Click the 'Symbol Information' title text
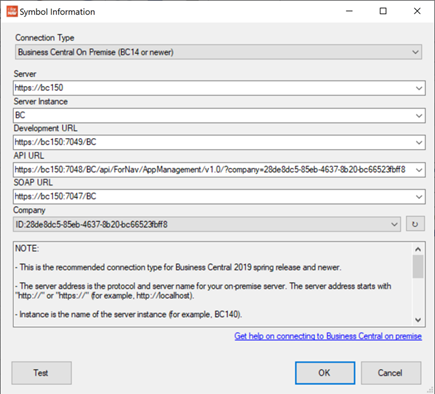Image resolution: width=435 pixels, height=394 pixels. click(x=57, y=12)
